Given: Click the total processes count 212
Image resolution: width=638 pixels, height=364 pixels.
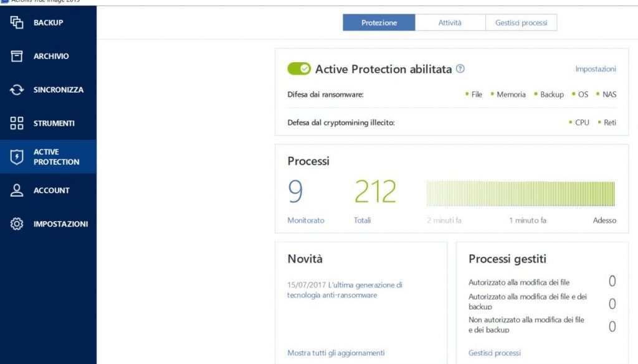Looking at the screenshot, I should coord(375,192).
